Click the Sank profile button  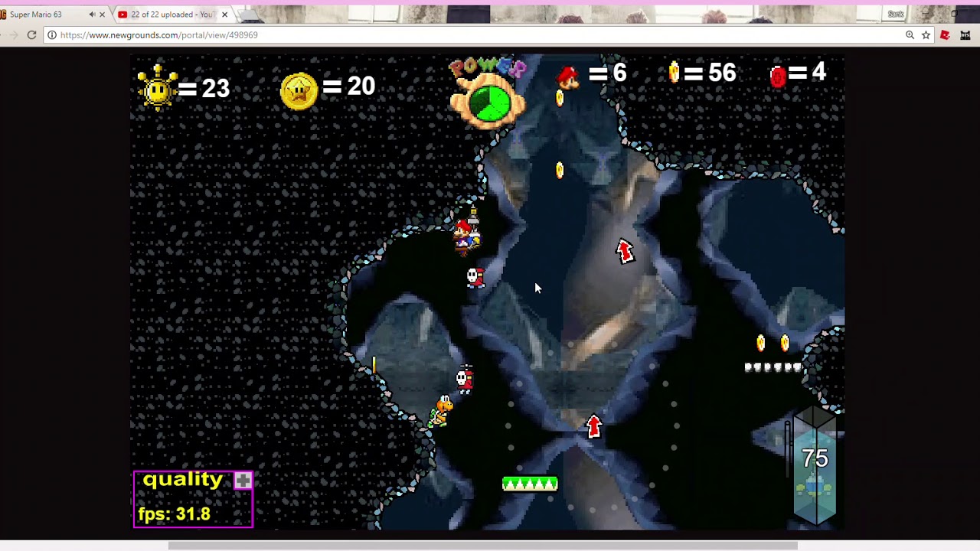point(896,14)
